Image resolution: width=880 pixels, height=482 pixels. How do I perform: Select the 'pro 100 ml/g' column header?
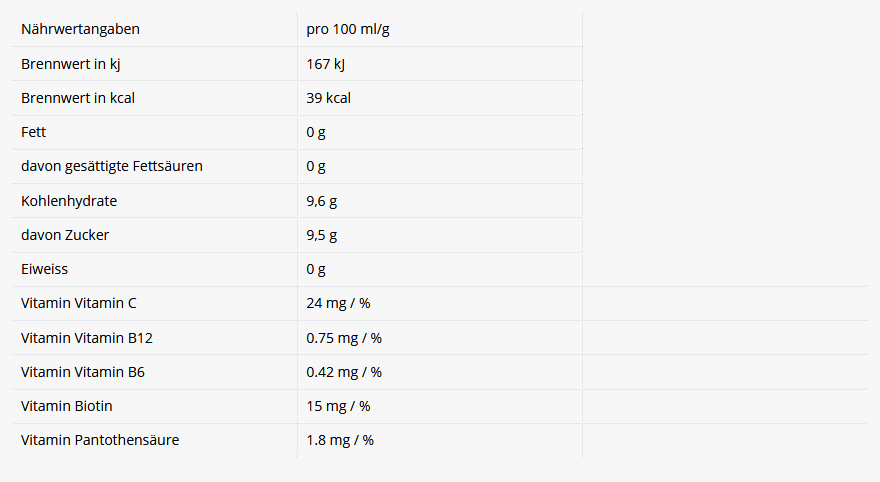pos(348,29)
